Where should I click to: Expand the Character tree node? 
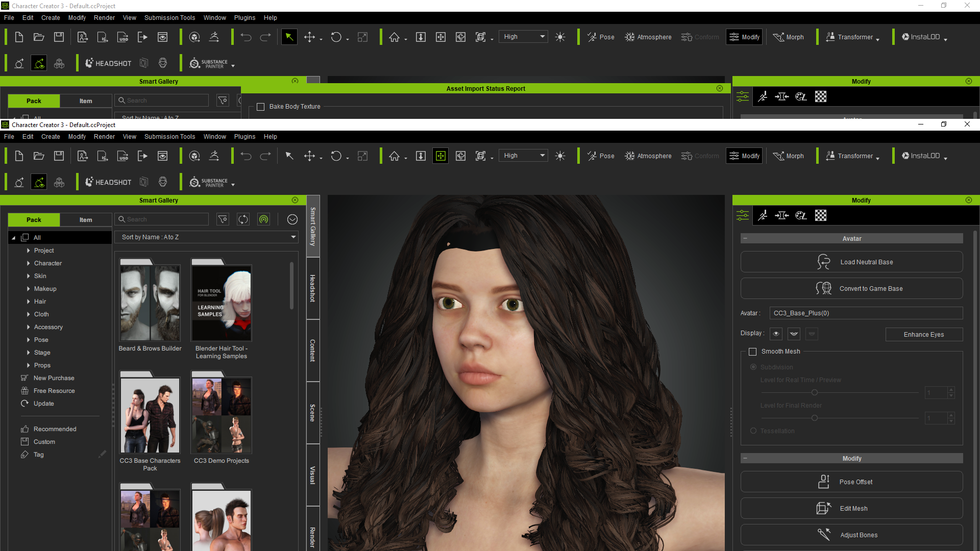point(28,263)
